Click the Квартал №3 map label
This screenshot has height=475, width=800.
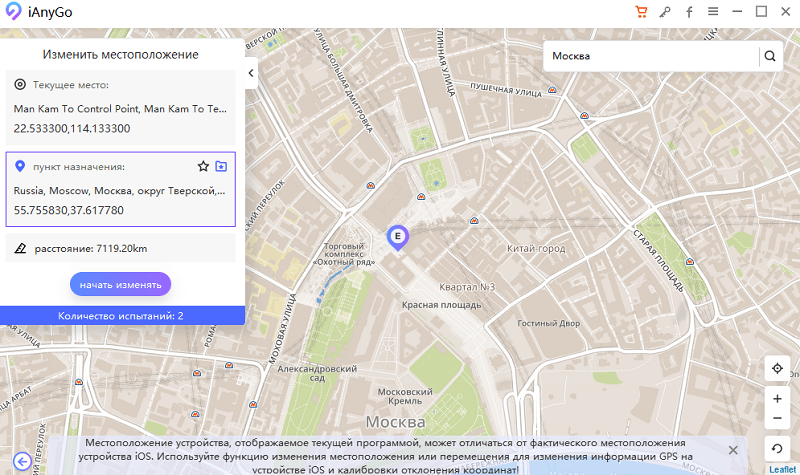[x=467, y=287]
